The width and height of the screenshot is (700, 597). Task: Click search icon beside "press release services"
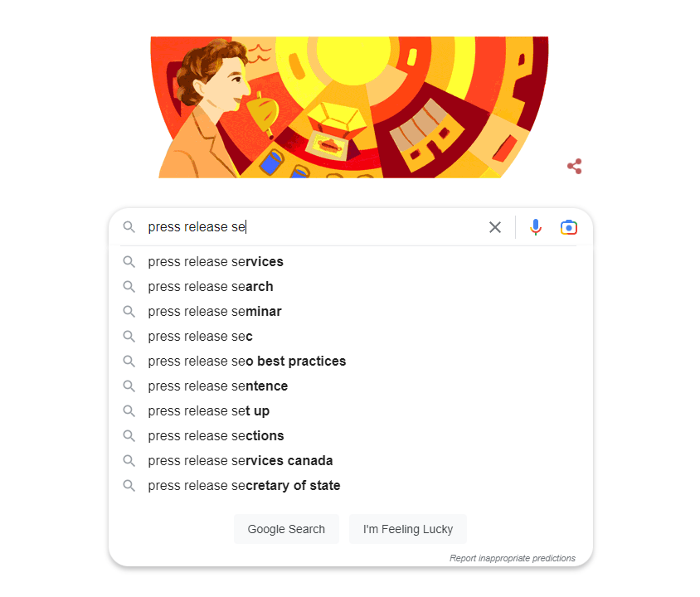(129, 262)
